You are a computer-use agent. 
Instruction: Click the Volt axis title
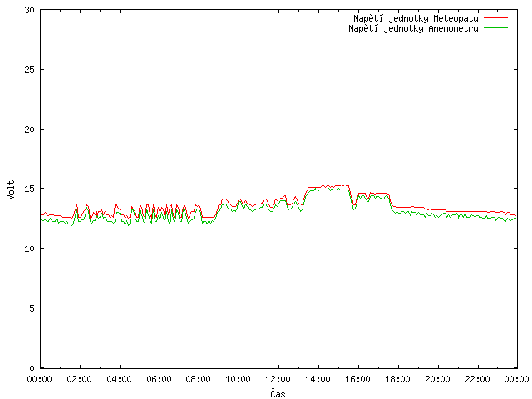tap(11, 190)
